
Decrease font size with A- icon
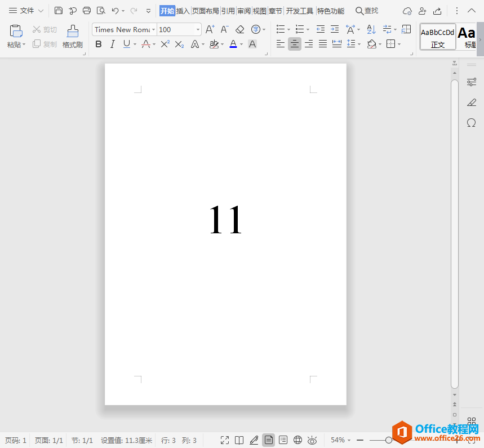coord(224,29)
